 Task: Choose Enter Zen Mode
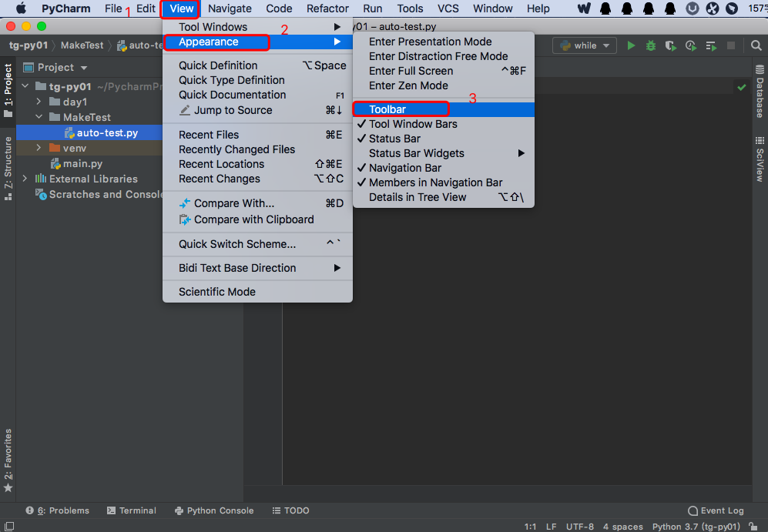coord(443,85)
